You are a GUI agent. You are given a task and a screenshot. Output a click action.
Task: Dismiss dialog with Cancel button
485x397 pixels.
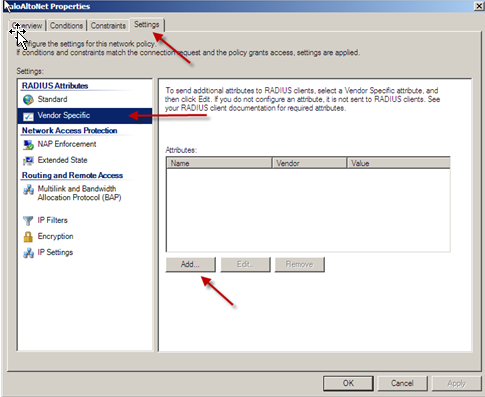coord(402,383)
